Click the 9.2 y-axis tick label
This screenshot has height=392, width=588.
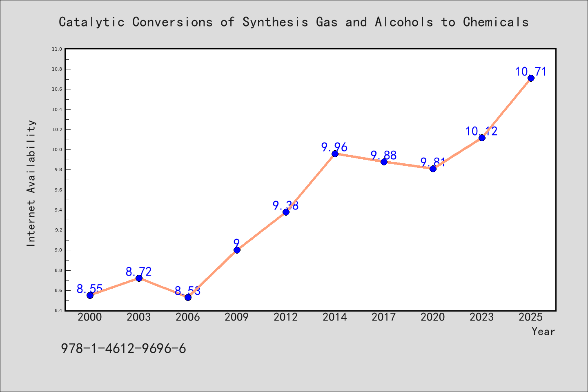(58, 230)
